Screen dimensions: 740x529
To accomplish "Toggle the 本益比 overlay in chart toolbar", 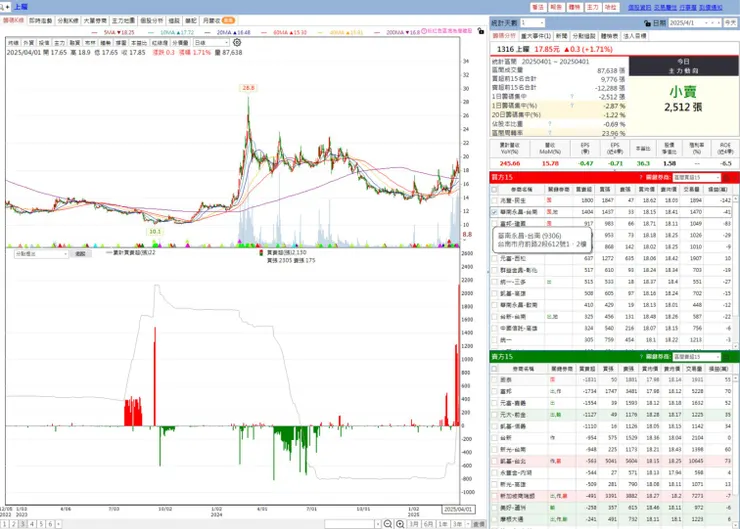I will click(139, 42).
